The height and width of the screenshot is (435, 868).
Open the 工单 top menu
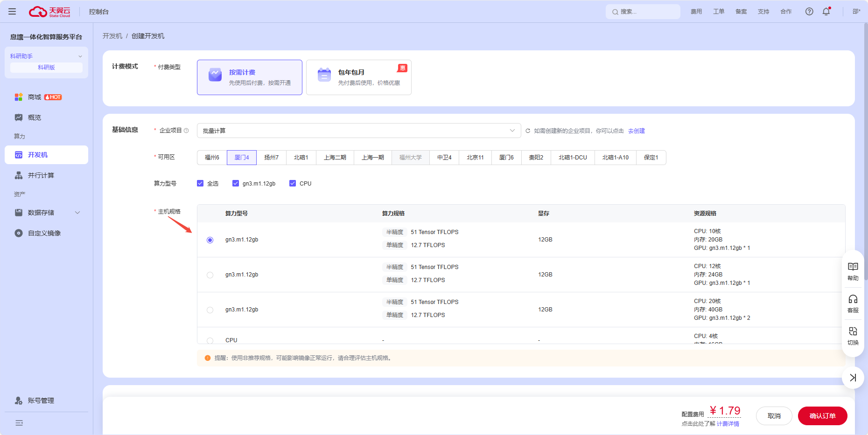coord(719,12)
